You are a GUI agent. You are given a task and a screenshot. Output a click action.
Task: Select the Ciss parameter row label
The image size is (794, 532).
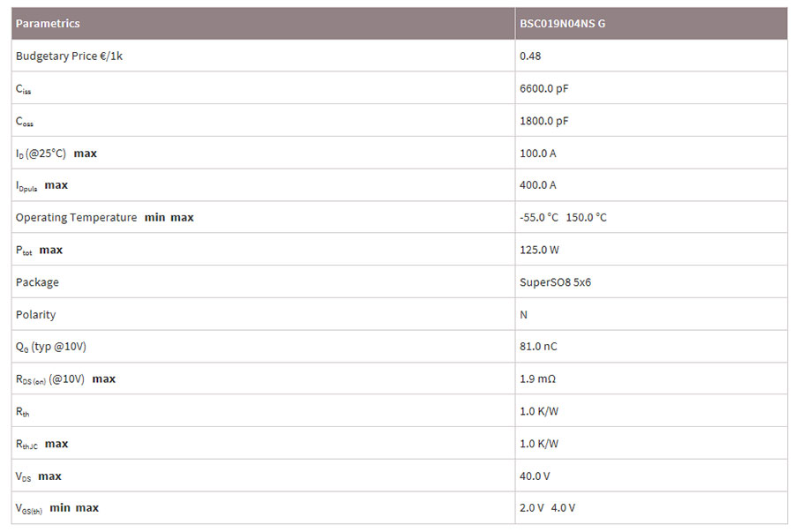[x=24, y=89]
